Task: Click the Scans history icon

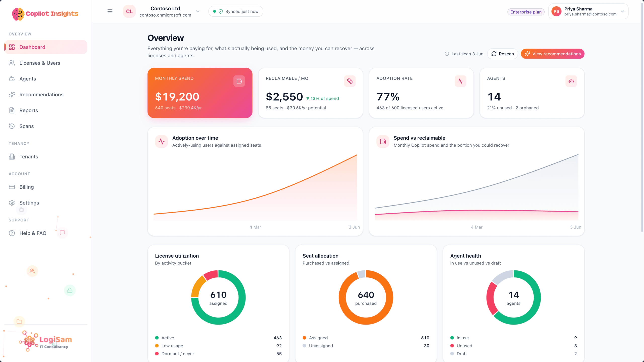Action: coord(12,126)
